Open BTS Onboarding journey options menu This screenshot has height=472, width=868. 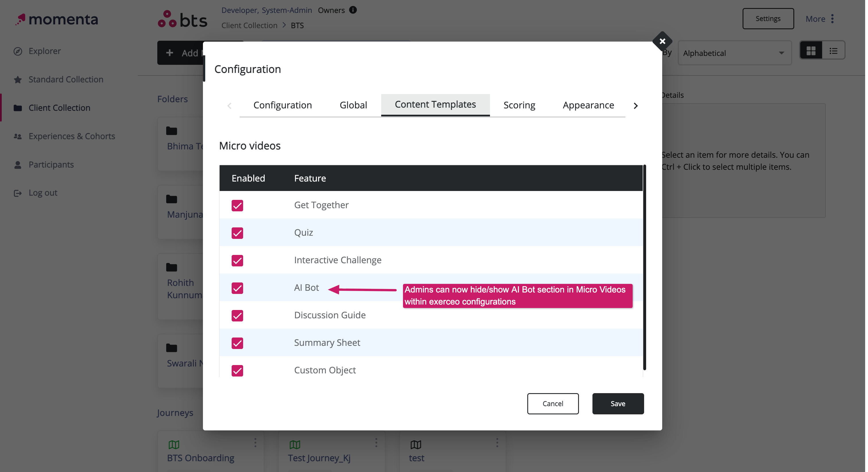click(x=255, y=442)
